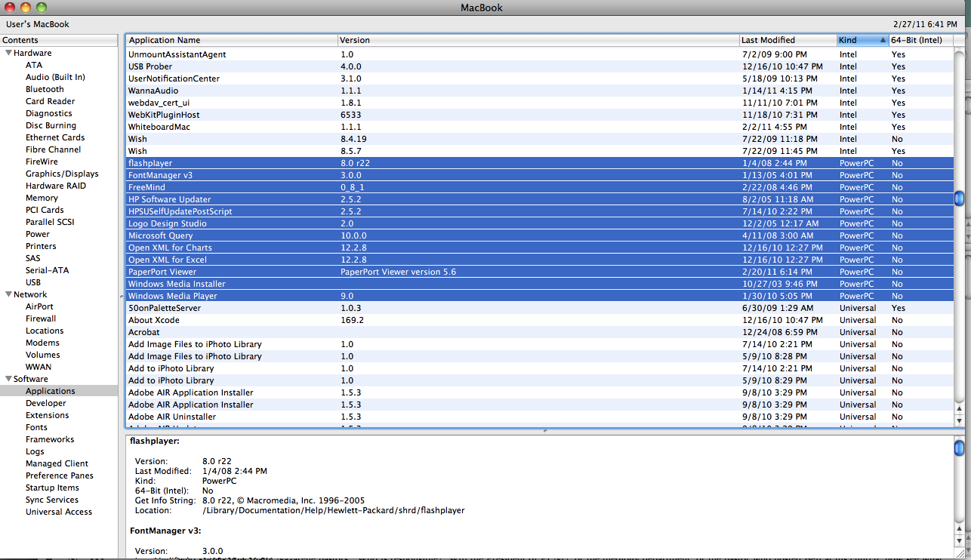
Task: Select Logo Design Studio row
Action: 539,223
